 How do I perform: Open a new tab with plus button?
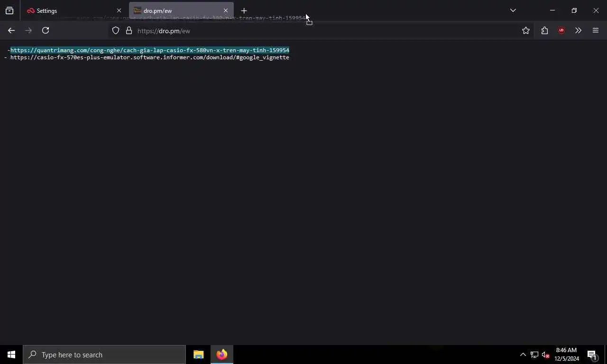pyautogui.click(x=244, y=10)
